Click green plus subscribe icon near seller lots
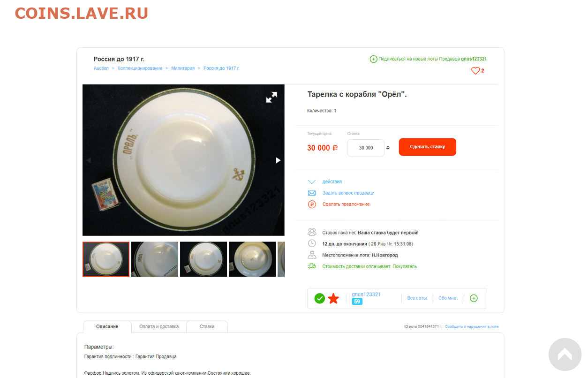The image size is (588, 378). (x=373, y=59)
